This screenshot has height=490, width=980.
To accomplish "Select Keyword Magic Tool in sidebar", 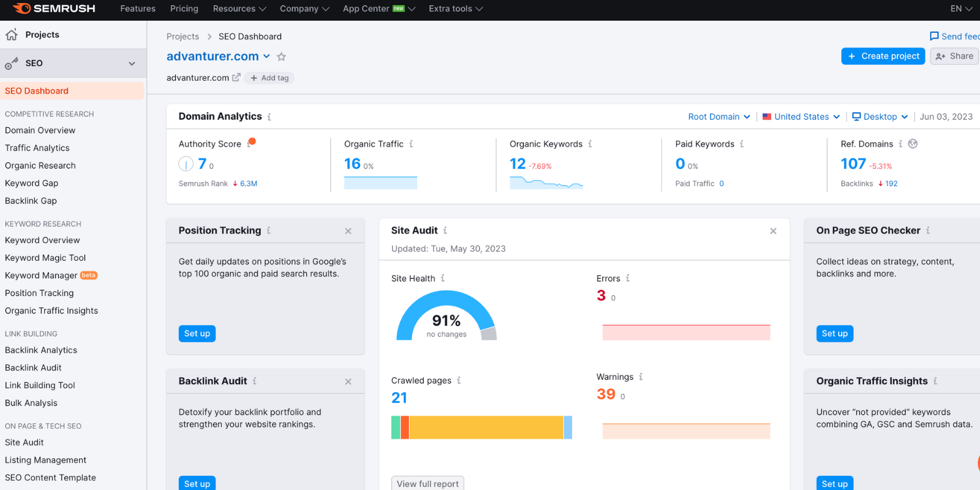I will pos(45,258).
